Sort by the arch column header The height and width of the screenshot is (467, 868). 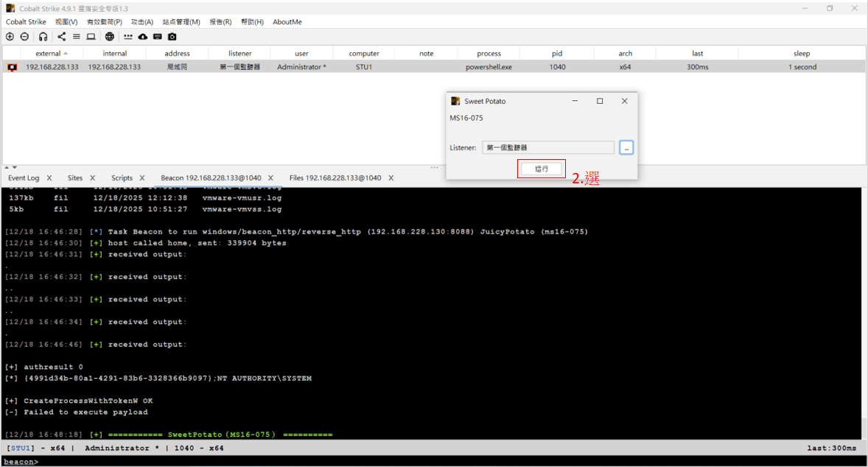[x=625, y=54]
